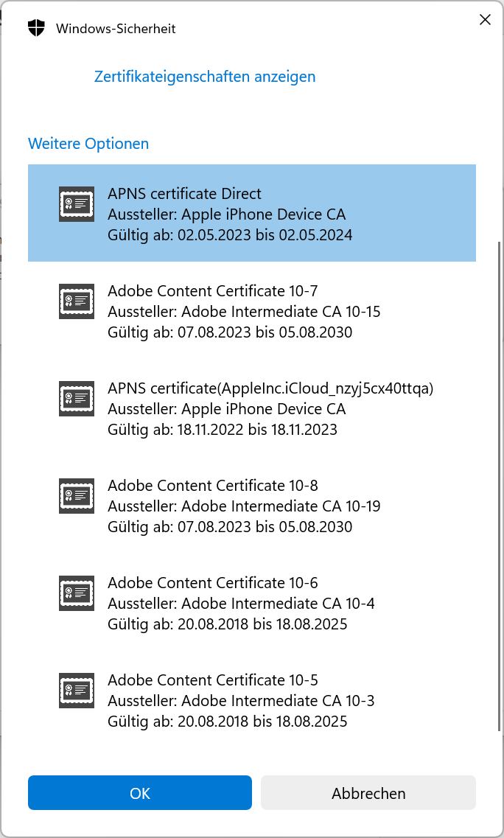Click the APNS certificate Direct icon
Image resolution: width=504 pixels, height=838 pixels.
77,204
